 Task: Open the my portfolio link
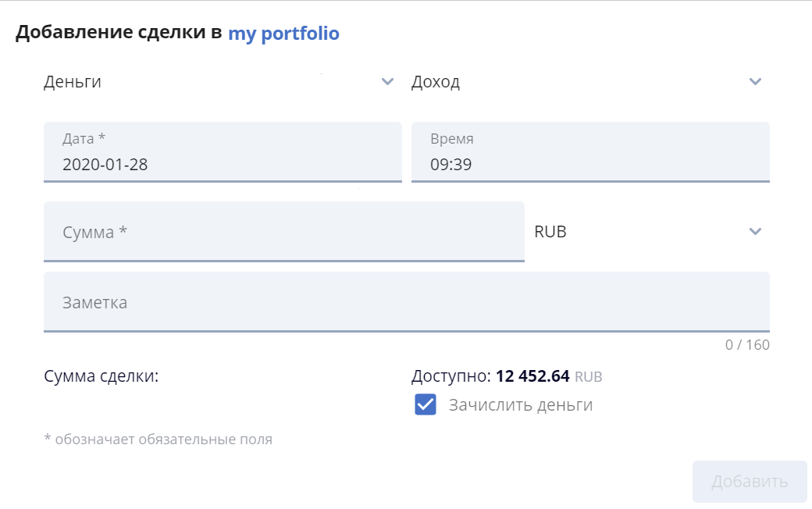click(283, 34)
